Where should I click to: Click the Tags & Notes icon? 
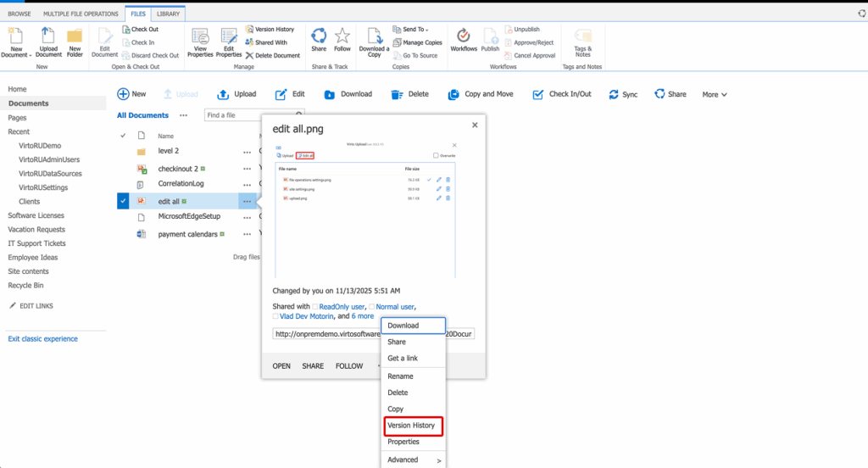tap(582, 36)
